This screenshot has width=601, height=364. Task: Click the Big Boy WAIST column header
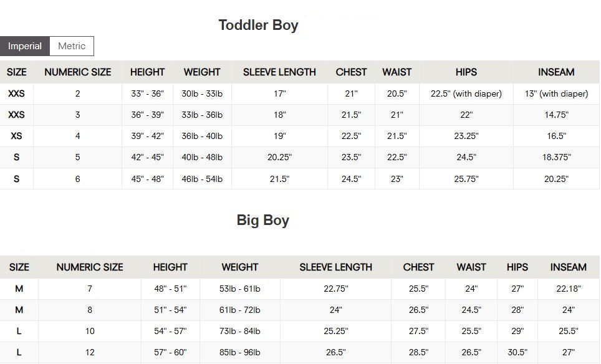pos(471,267)
